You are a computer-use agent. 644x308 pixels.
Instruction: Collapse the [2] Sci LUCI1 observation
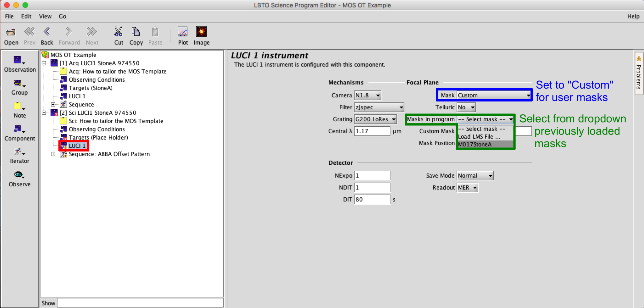click(x=44, y=113)
